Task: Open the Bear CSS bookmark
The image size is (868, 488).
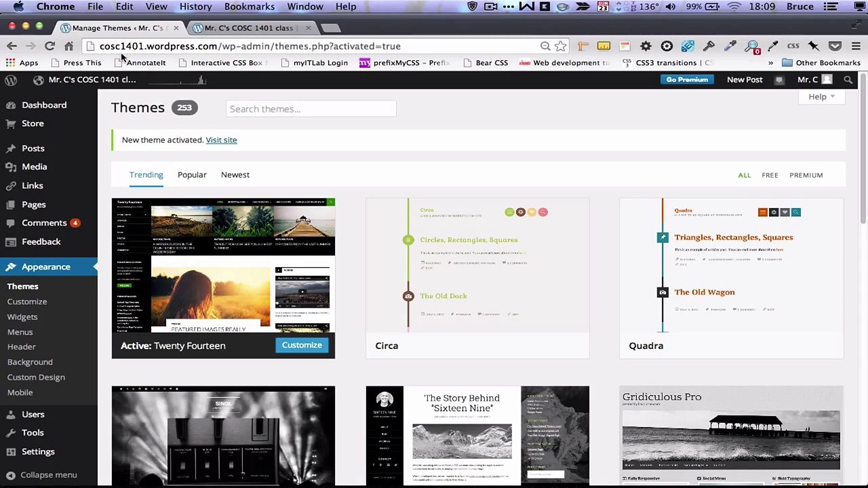Action: [486, 62]
